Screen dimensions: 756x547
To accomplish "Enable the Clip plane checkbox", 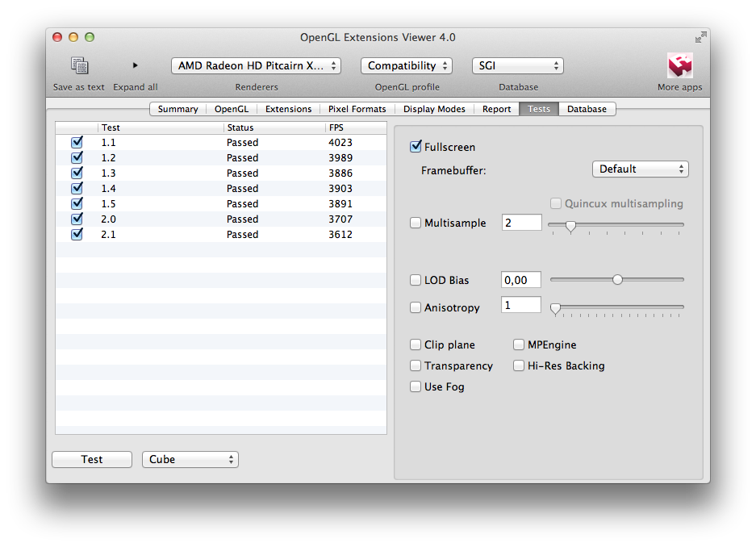I will 416,344.
